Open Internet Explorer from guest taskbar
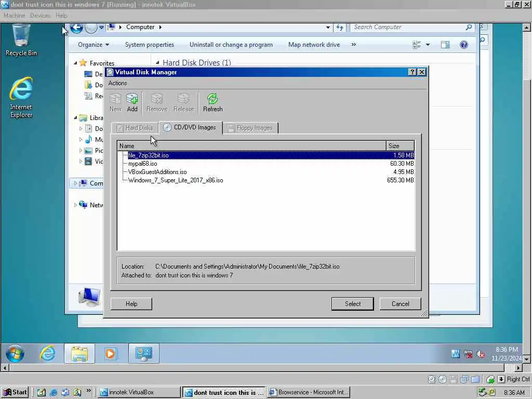 (x=47, y=353)
